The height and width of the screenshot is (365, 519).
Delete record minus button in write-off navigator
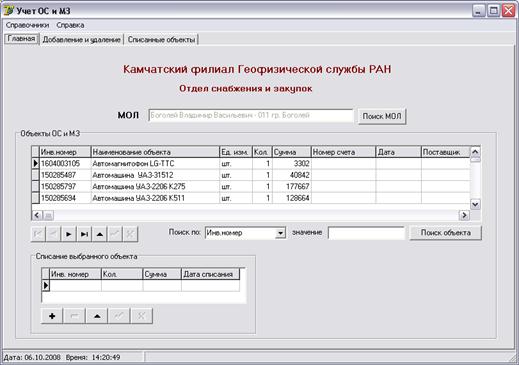click(74, 316)
